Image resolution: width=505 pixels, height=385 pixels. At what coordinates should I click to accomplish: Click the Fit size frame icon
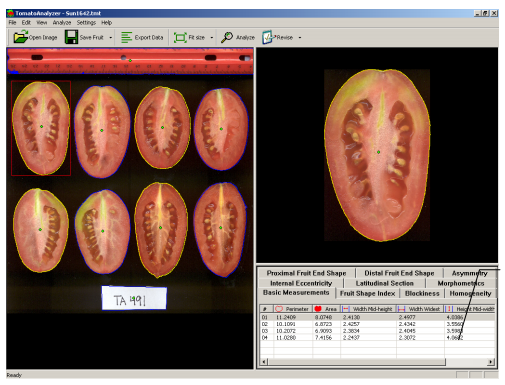pos(180,37)
